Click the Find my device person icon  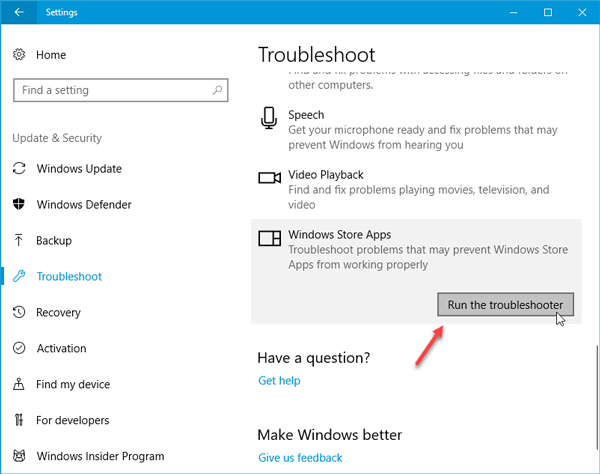[x=19, y=384]
